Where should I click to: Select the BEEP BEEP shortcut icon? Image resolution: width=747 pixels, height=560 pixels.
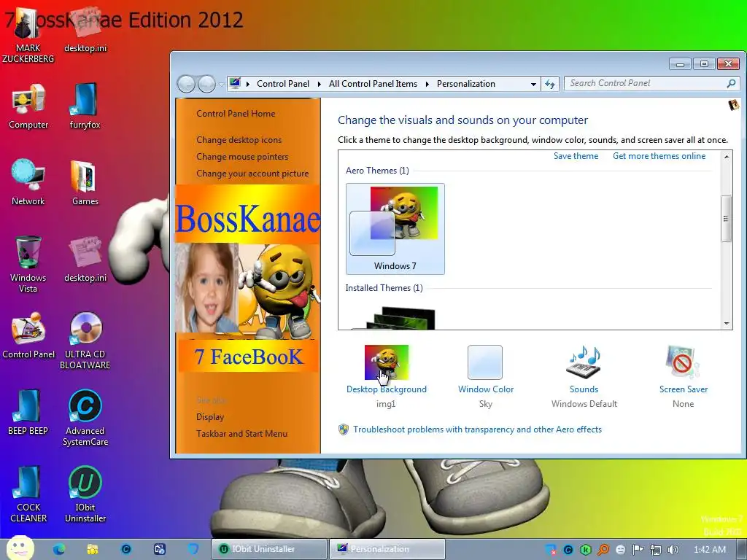(28, 413)
